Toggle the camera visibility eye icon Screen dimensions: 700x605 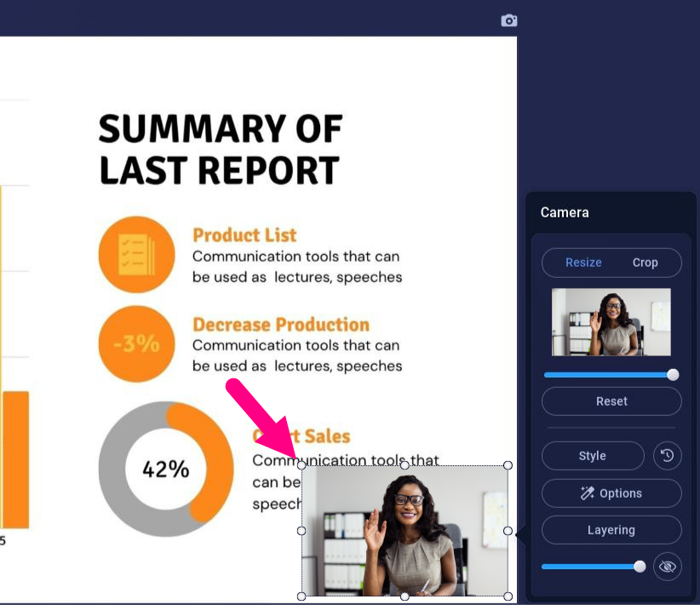tap(667, 567)
